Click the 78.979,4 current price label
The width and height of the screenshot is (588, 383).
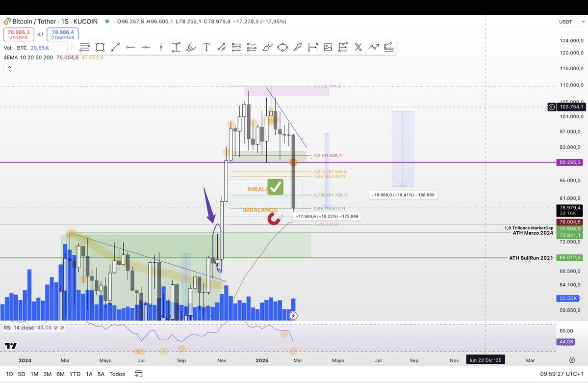pos(570,210)
